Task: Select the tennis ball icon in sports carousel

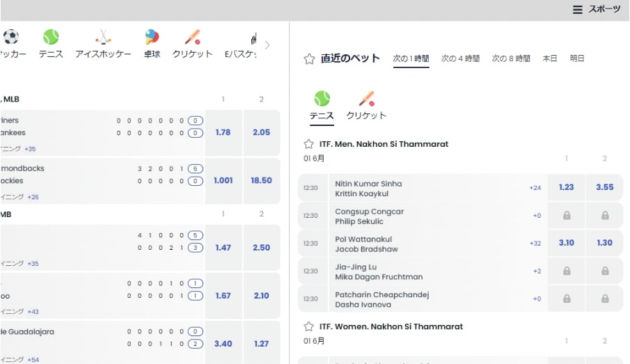Action: pyautogui.click(x=51, y=37)
